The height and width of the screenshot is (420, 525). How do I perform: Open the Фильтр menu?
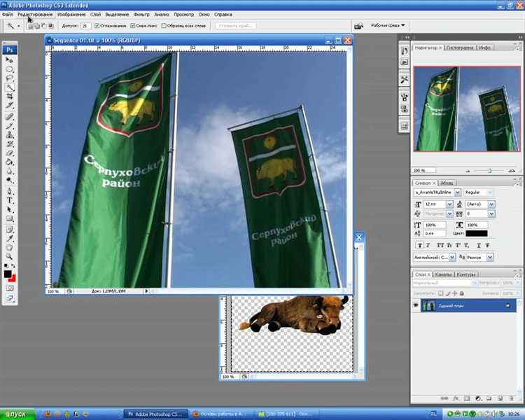click(141, 14)
